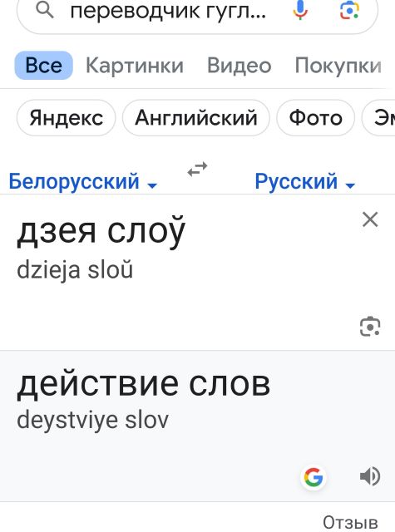This screenshot has height=532, width=395.
Task: Start voice search with microphone icon
Action: click(300, 10)
